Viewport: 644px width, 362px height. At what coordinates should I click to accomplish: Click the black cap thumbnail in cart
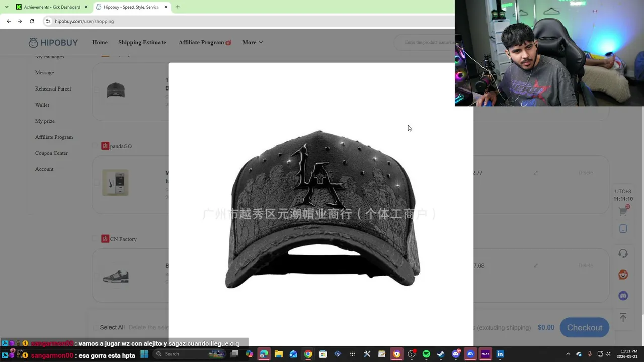(x=116, y=90)
